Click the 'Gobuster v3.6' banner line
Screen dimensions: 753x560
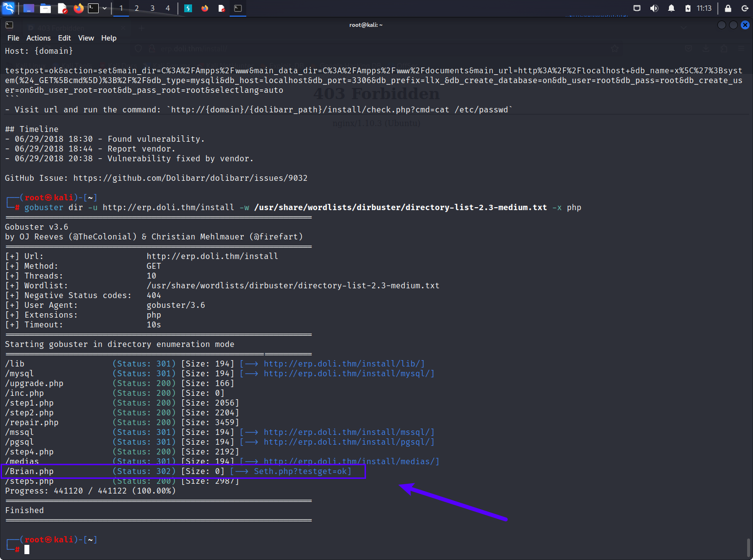37,227
